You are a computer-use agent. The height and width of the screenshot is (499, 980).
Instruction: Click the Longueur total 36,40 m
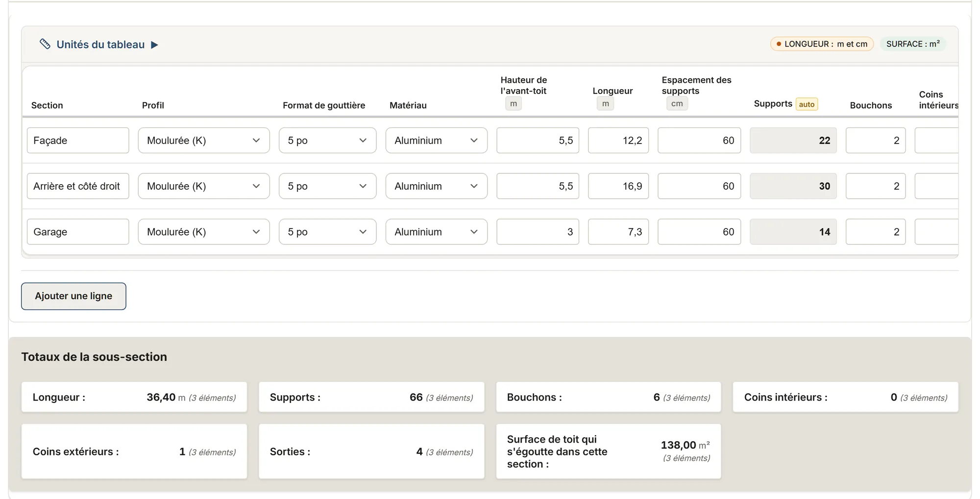tap(166, 397)
